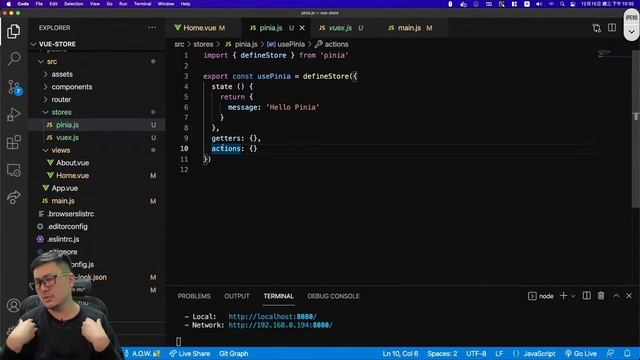Split the terminal panel
This screenshot has width=640, height=360.
point(587,296)
